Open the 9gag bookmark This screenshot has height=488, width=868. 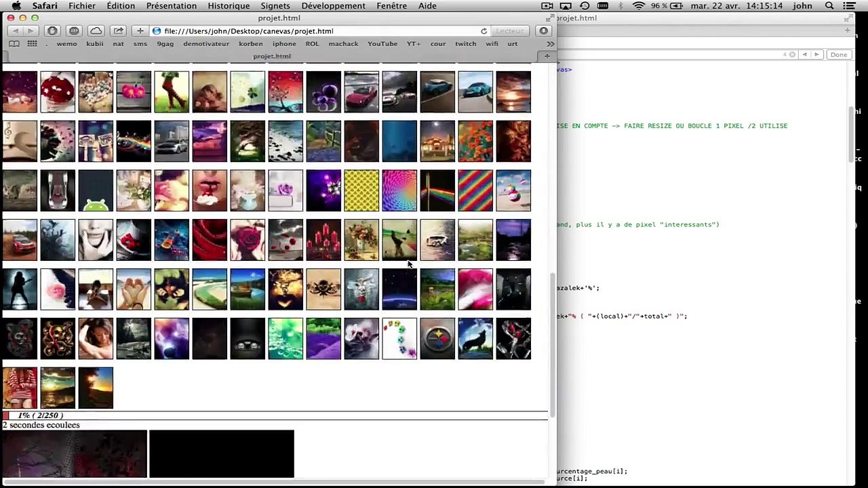click(x=165, y=44)
